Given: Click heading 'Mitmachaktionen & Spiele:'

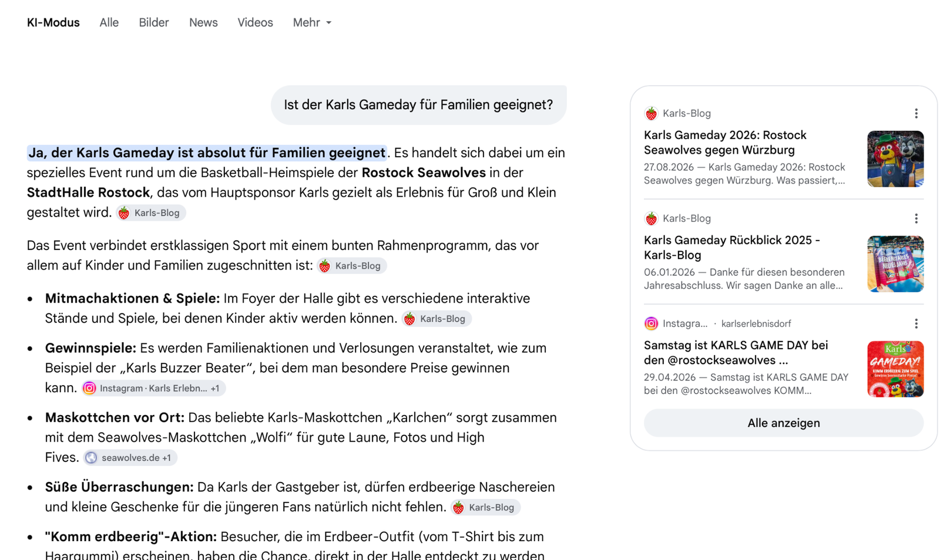Looking at the screenshot, I should pos(132,299).
